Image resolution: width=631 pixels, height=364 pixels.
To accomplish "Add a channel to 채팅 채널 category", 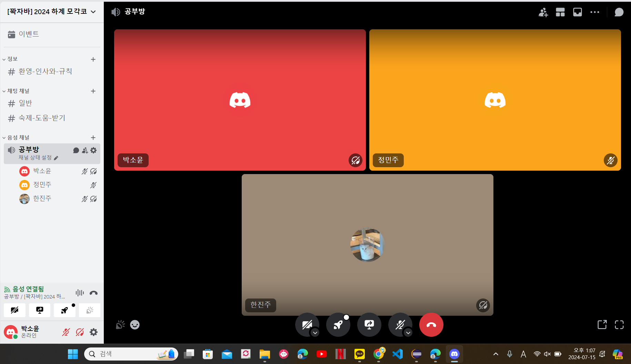I will point(93,91).
